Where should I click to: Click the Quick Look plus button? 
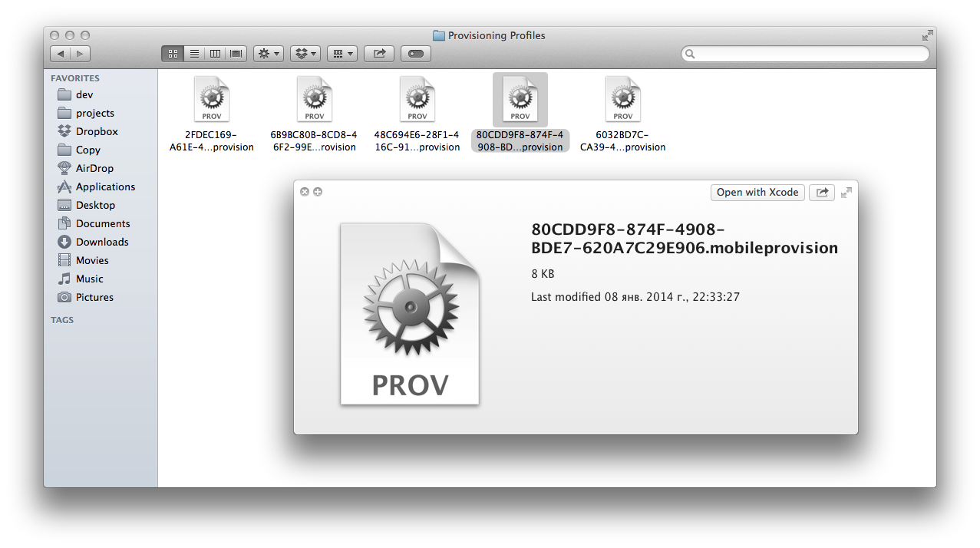click(x=318, y=192)
